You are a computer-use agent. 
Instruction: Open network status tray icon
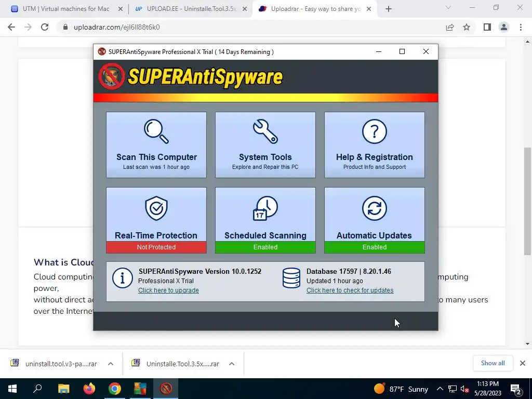pos(453,389)
